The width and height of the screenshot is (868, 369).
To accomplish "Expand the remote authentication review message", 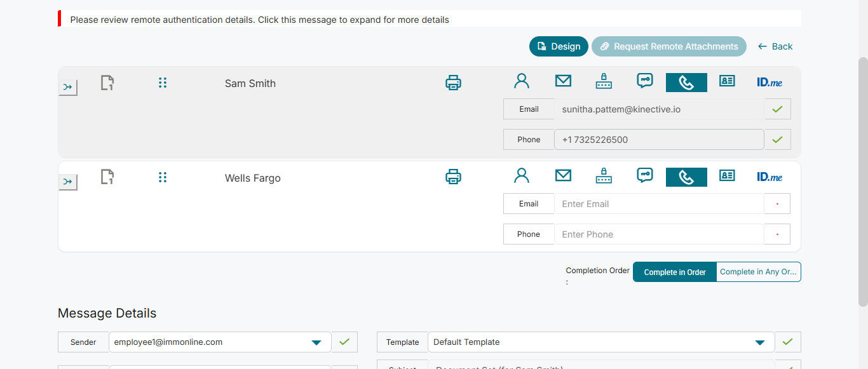I will pos(259,20).
